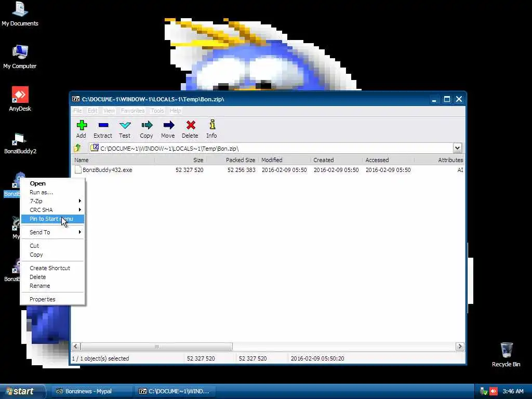Click the Test archive icon

(125, 126)
